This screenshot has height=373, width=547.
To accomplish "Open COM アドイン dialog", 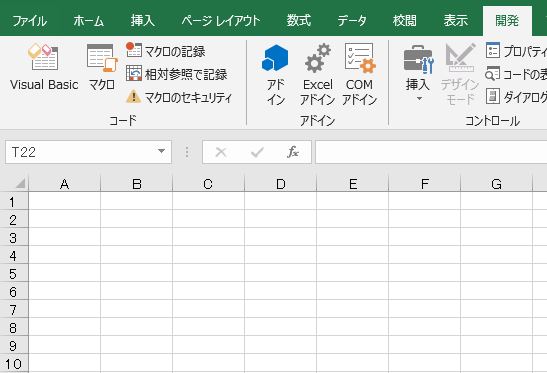I will [x=359, y=75].
